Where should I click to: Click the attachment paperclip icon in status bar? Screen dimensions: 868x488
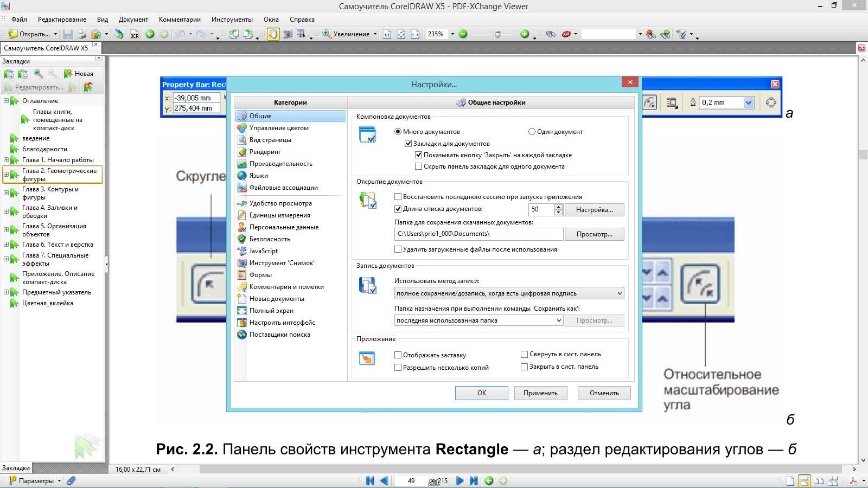click(71, 480)
